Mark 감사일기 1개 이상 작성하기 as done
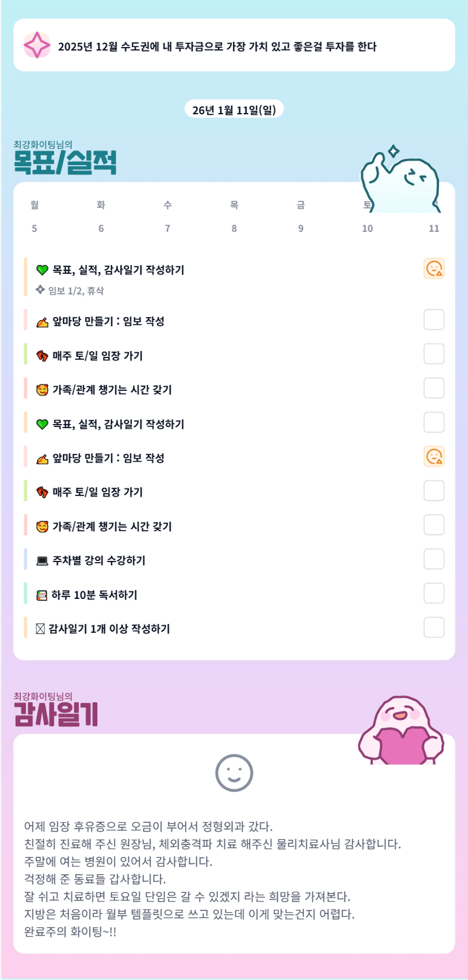This screenshot has width=468, height=980. click(x=433, y=628)
